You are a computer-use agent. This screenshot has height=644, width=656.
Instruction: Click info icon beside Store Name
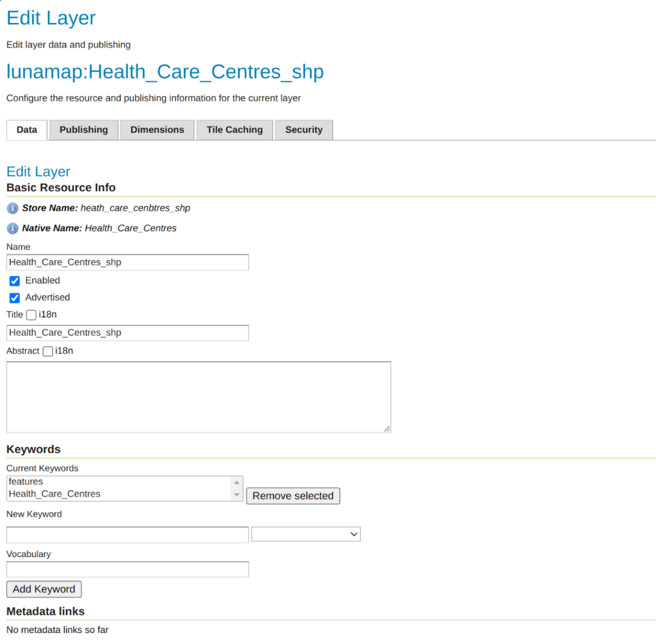12,208
